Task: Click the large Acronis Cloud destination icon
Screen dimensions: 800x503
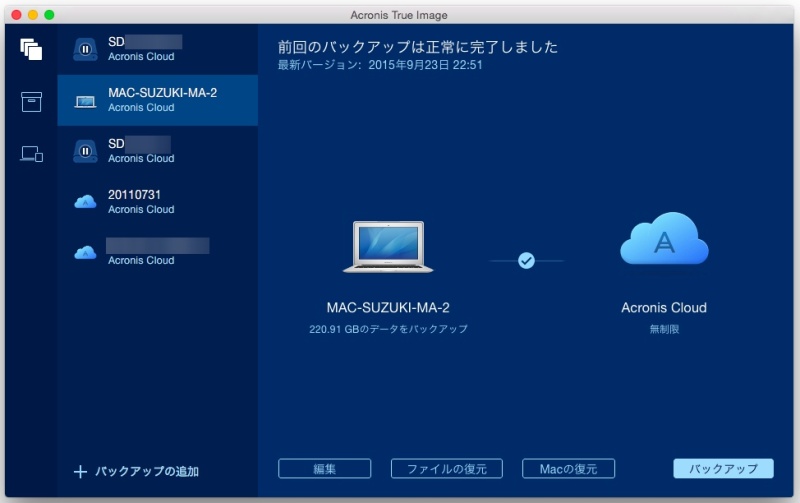Action: 664,239
